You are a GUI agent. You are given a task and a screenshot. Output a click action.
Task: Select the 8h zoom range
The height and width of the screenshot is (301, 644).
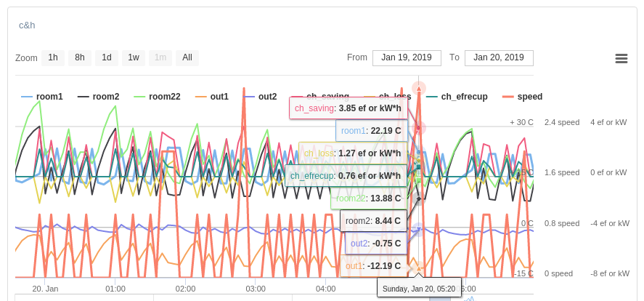80,58
